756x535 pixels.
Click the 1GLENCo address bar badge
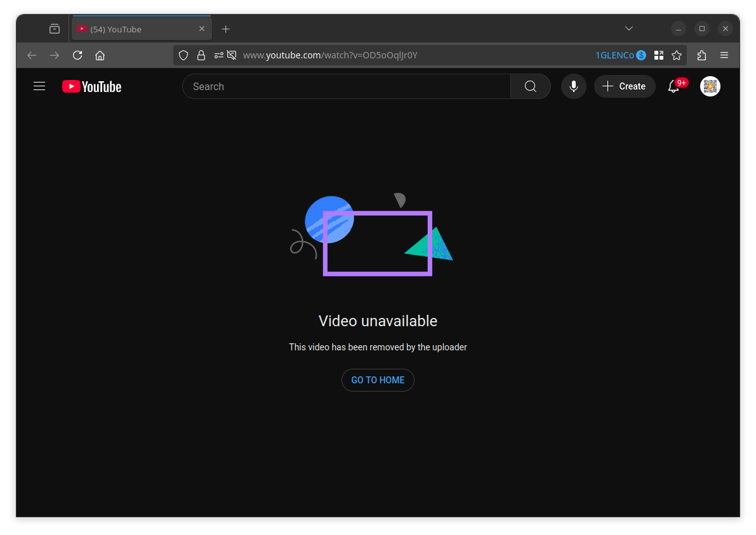(621, 55)
